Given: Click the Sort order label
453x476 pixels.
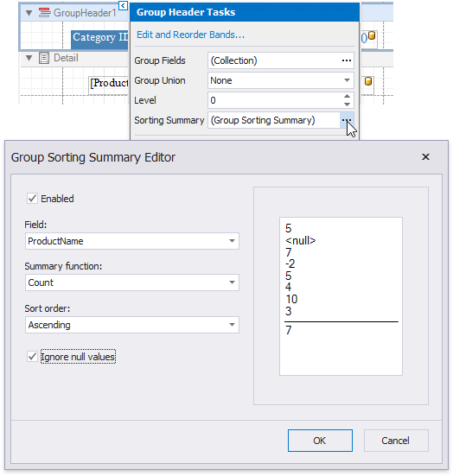Looking at the screenshot, I should (x=47, y=308).
